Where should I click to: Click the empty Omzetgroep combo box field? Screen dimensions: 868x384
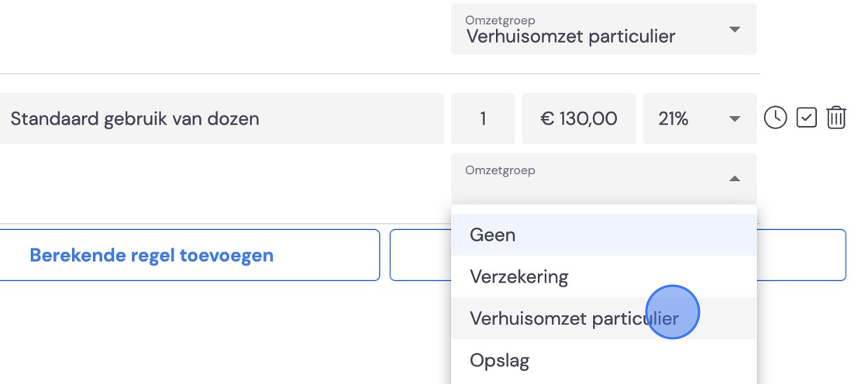pyautogui.click(x=604, y=179)
